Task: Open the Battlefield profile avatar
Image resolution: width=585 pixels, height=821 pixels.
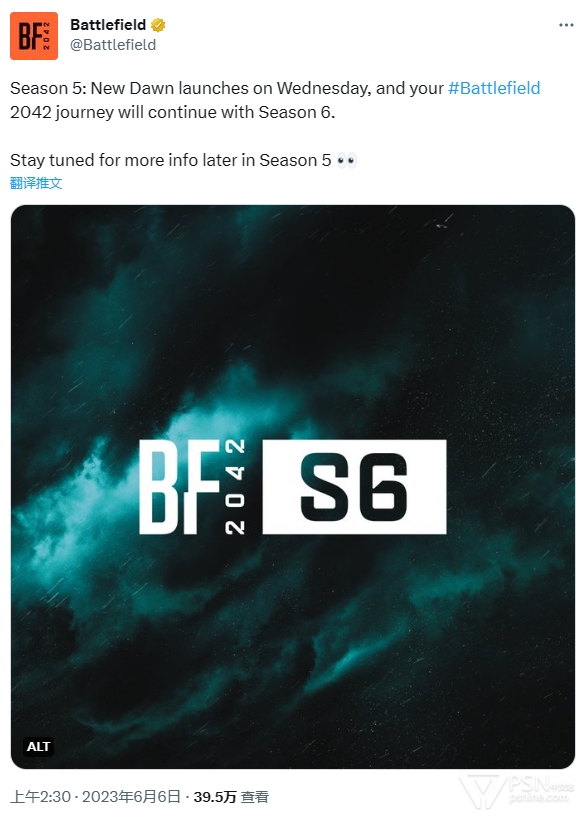Action: [x=34, y=36]
